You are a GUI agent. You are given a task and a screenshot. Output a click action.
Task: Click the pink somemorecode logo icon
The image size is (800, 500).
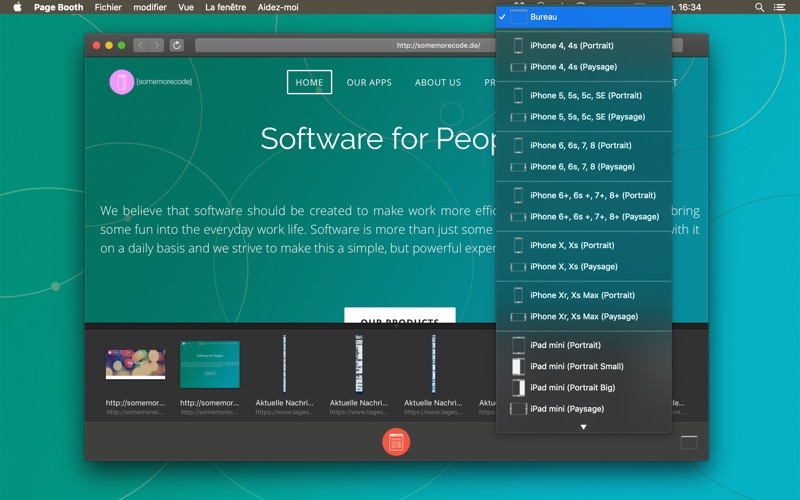[x=121, y=82]
